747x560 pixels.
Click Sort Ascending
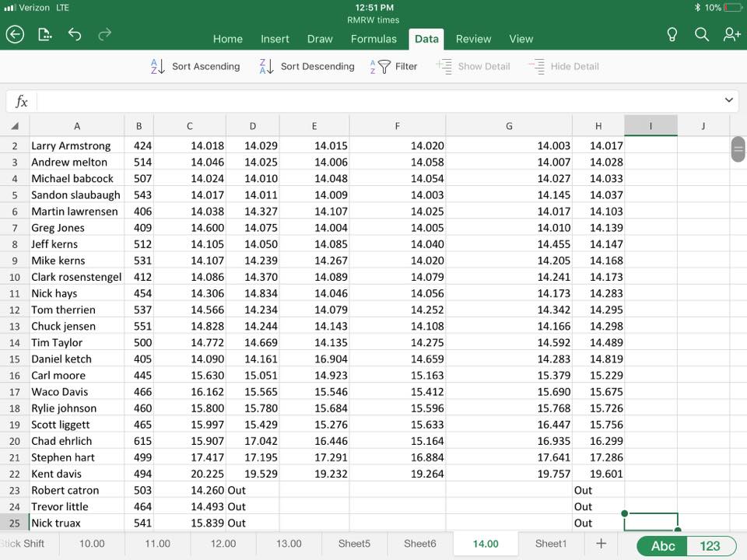pyautogui.click(x=195, y=67)
